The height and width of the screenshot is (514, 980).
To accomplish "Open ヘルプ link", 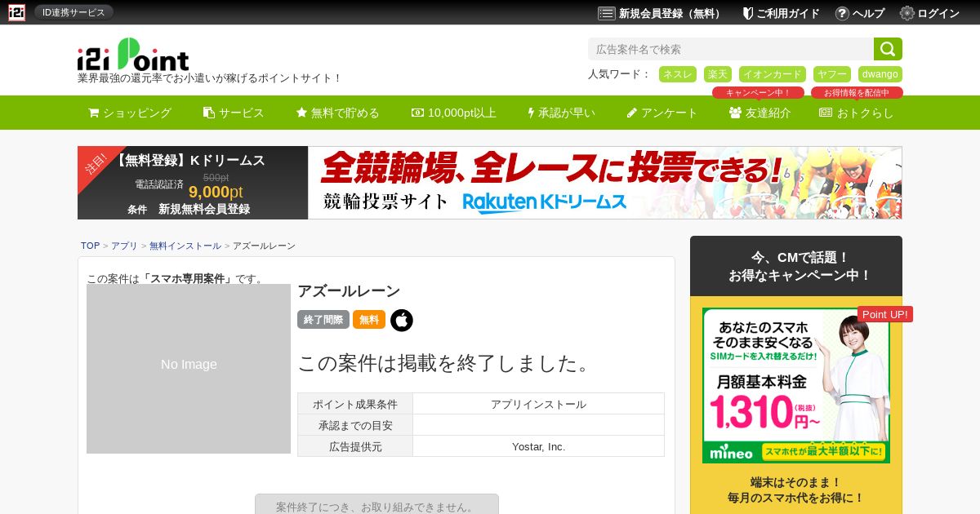I will point(868,13).
